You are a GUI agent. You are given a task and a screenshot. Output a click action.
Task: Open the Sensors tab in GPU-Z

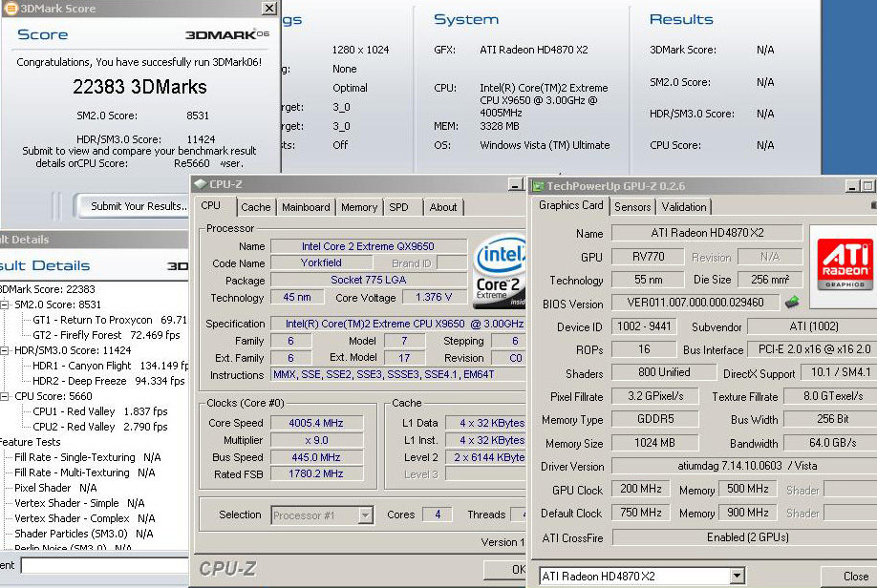click(x=632, y=206)
